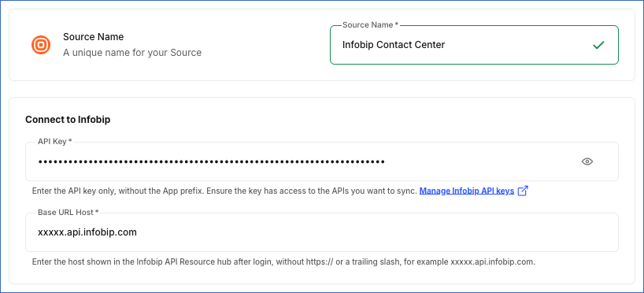Click the orange Infobip source logo icon
The height and width of the screenshot is (293, 644).
41,45
